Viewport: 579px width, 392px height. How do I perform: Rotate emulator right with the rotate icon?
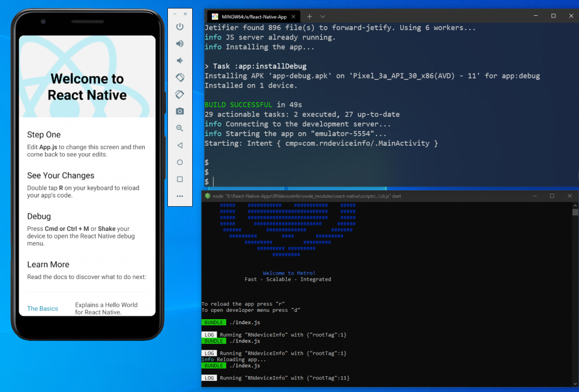pyautogui.click(x=180, y=94)
